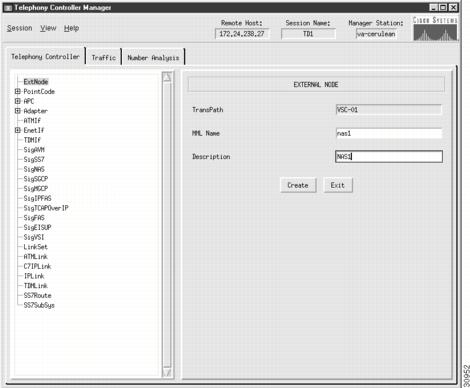Select the EnetIf tree item

[x=34, y=130]
